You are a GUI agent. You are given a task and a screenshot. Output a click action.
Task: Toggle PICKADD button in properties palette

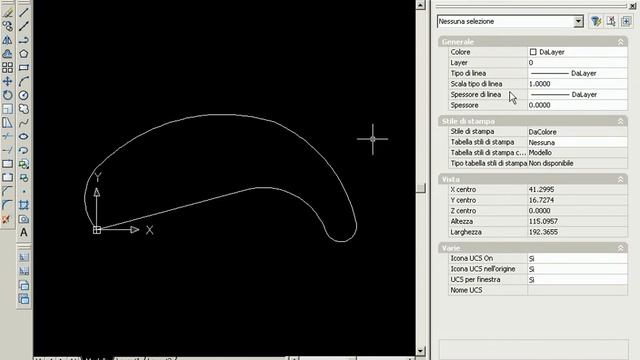coord(626,21)
